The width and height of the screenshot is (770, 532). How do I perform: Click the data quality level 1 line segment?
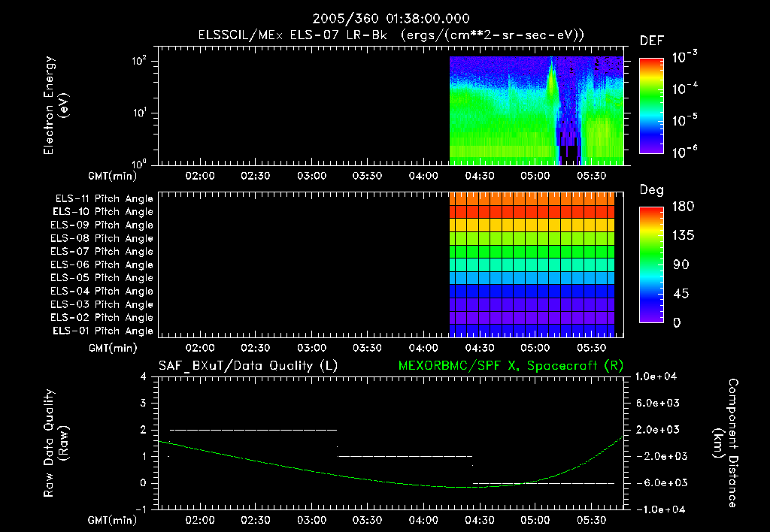click(x=405, y=456)
